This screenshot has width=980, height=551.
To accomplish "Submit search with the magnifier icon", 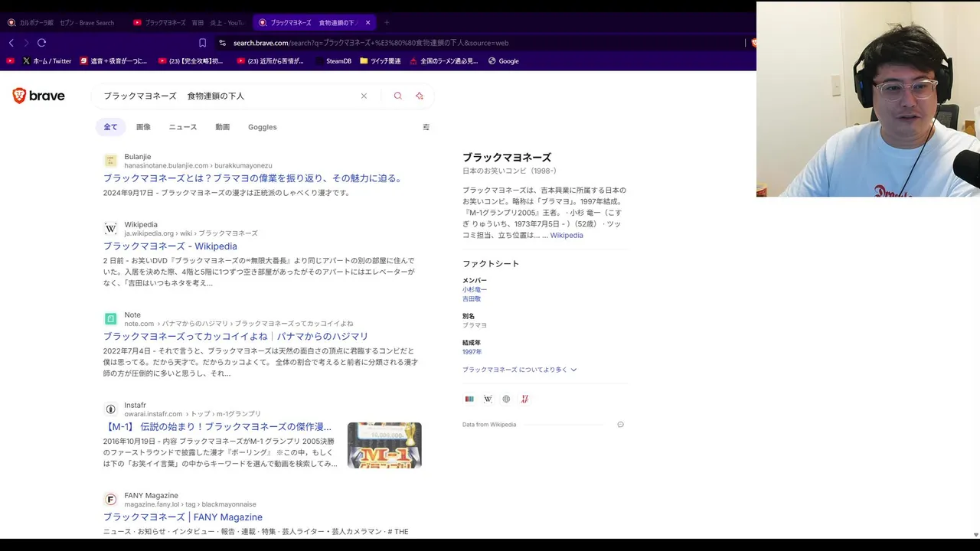I will click(x=397, y=96).
